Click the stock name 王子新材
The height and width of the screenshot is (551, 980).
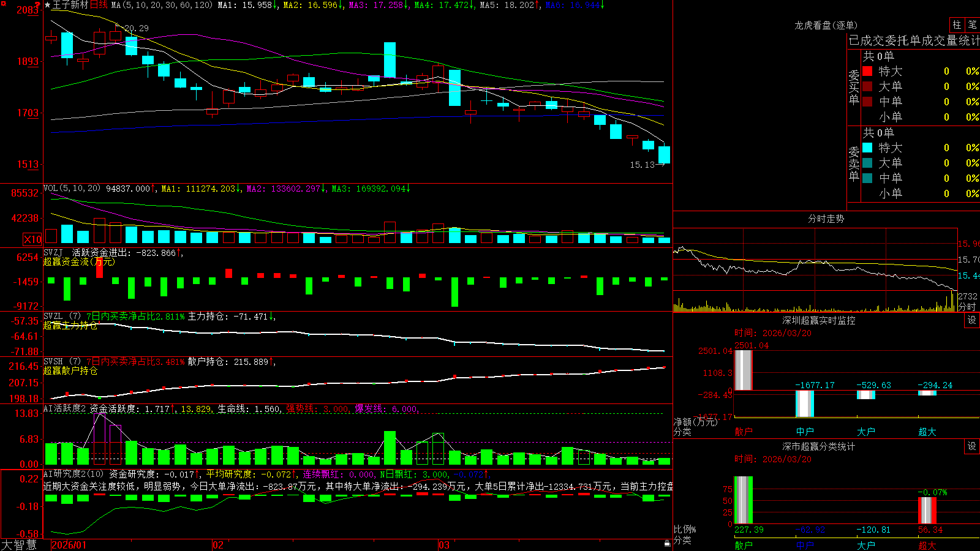point(70,5)
